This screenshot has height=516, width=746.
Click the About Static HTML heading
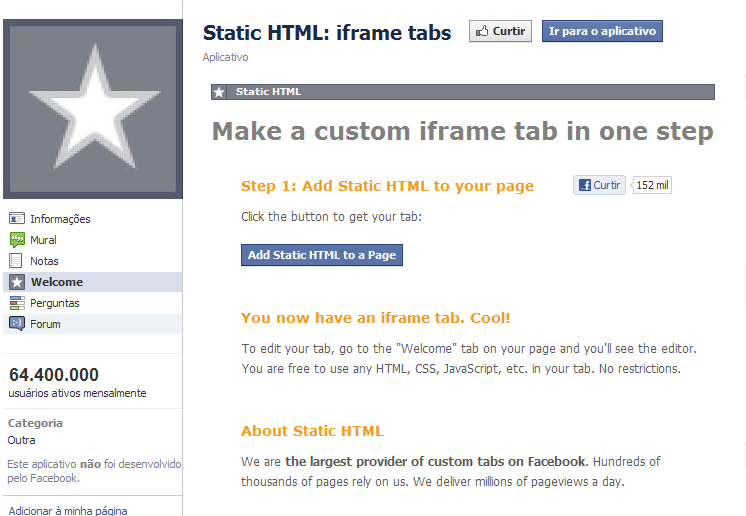[312, 431]
